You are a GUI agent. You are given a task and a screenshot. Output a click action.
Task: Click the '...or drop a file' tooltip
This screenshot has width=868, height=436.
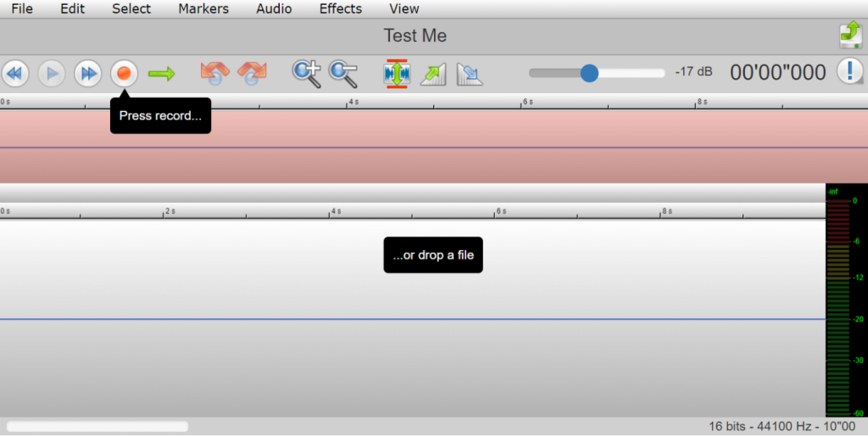[433, 254]
